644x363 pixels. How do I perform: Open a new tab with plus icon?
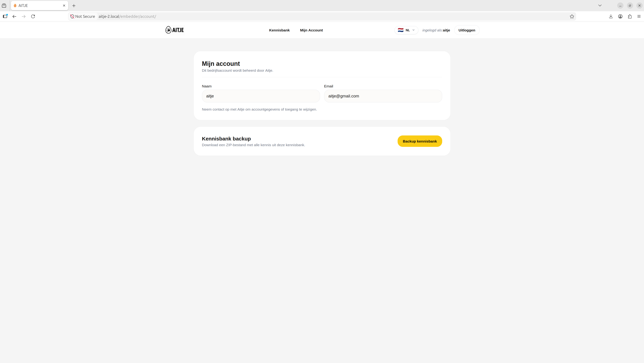74,6
